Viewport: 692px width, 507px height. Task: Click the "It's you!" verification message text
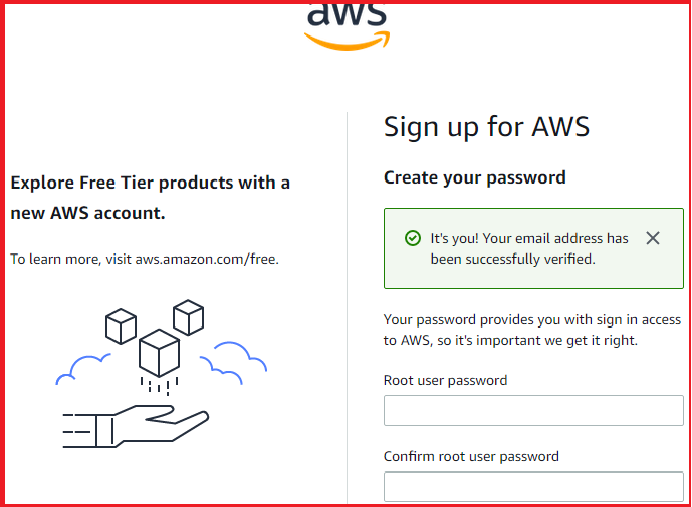coord(529,249)
